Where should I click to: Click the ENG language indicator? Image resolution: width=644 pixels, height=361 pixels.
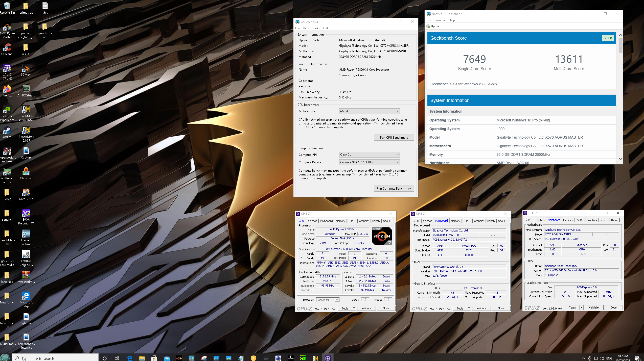609,358
